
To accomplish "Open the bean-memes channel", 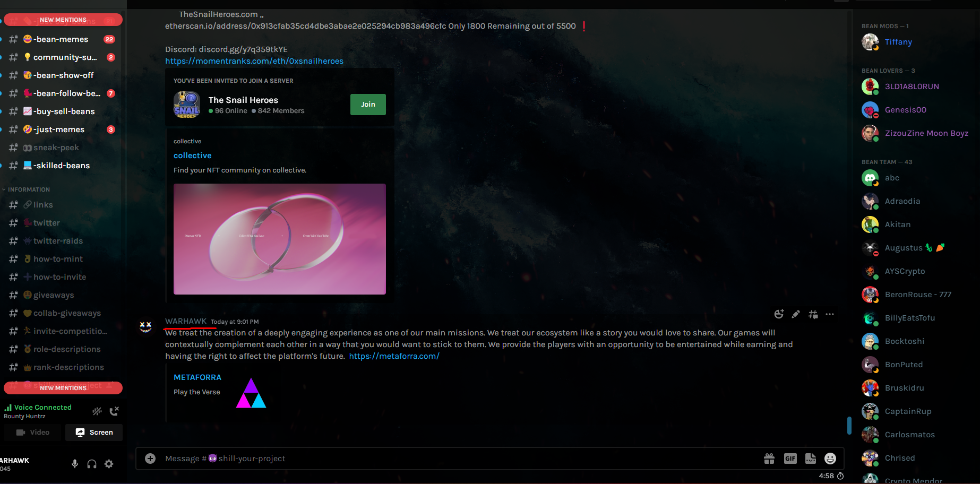I will click(x=63, y=39).
